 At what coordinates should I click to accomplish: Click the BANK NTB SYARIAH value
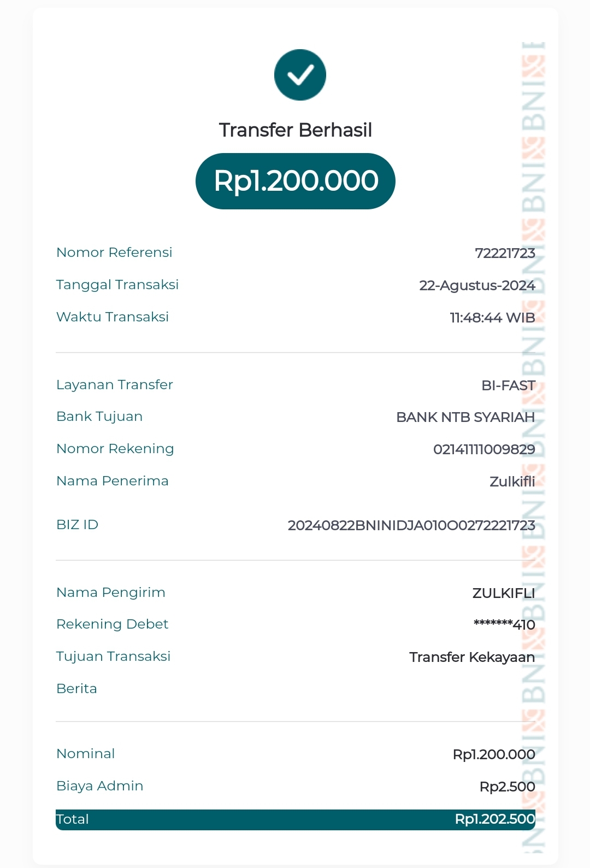[x=465, y=417]
